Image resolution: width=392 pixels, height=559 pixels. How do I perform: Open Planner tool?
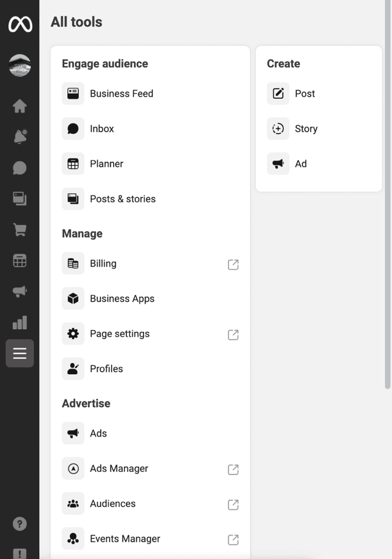tap(150, 164)
